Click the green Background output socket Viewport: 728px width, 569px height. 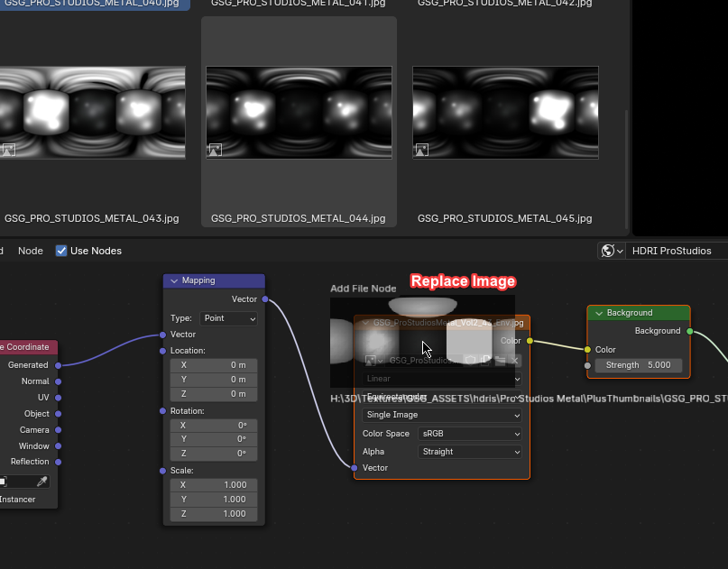[x=690, y=331]
